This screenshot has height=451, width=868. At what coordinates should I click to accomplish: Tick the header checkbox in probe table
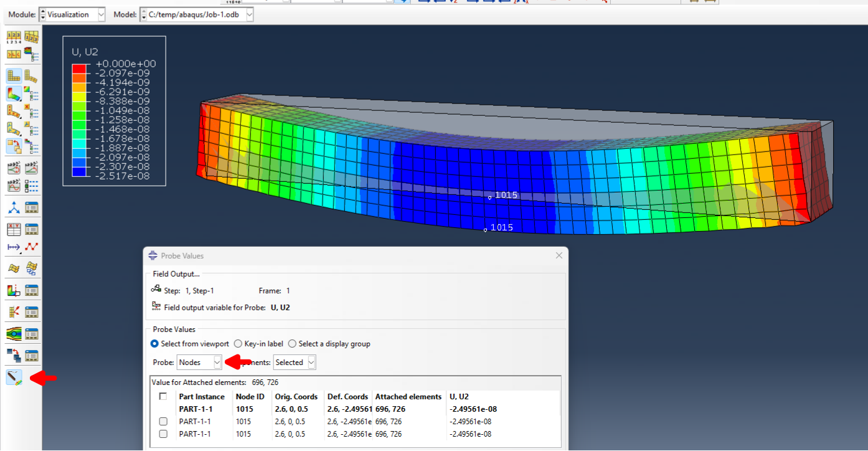point(163,397)
